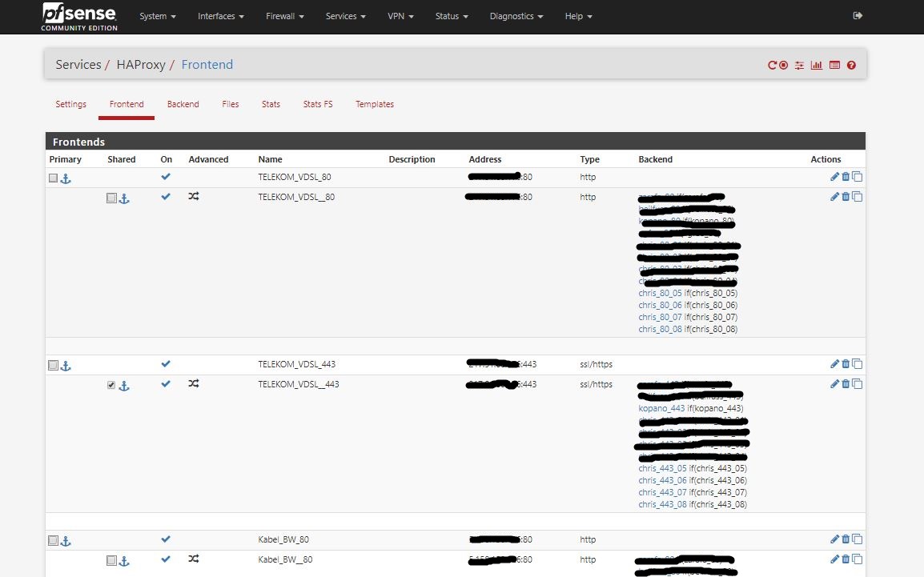Expand the Diagnostics menu

[x=516, y=16]
